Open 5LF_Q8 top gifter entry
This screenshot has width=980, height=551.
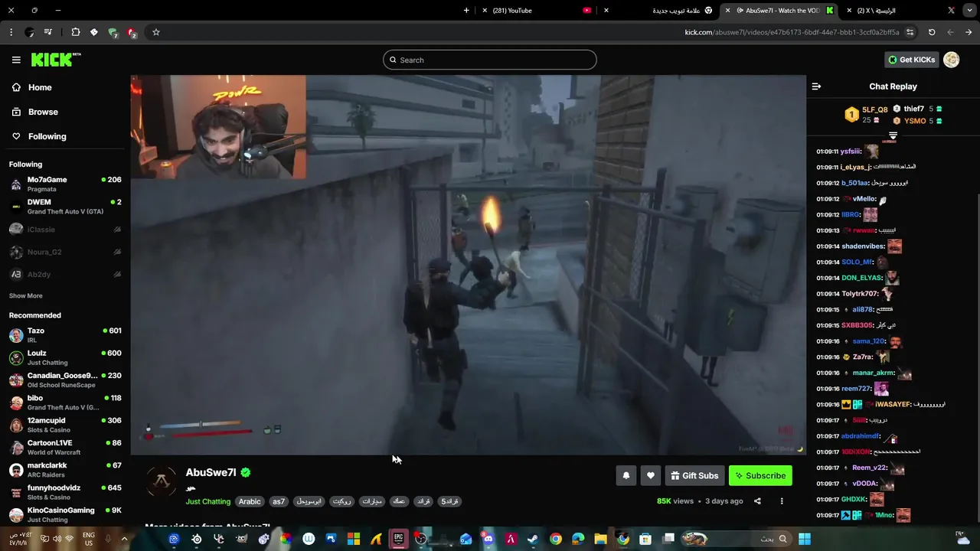pyautogui.click(x=867, y=114)
